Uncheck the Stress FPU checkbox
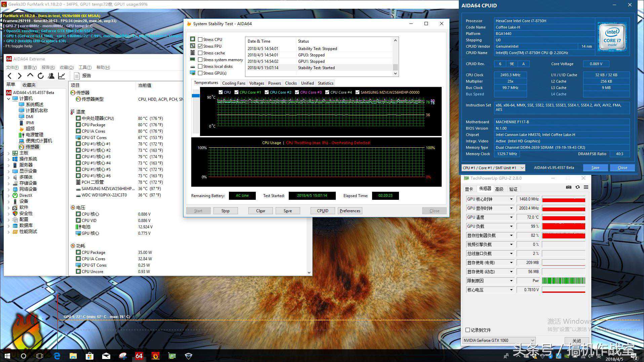Image resolution: width=644 pixels, height=362 pixels. click(x=200, y=46)
